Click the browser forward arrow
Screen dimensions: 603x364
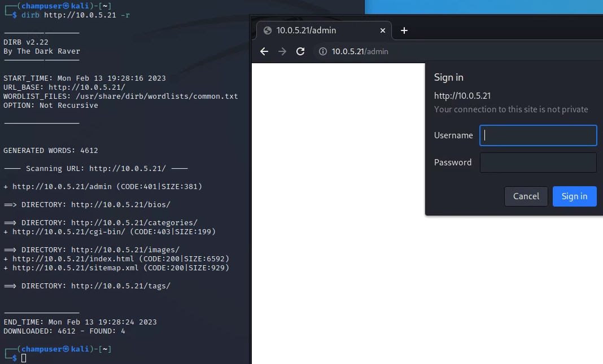point(282,51)
